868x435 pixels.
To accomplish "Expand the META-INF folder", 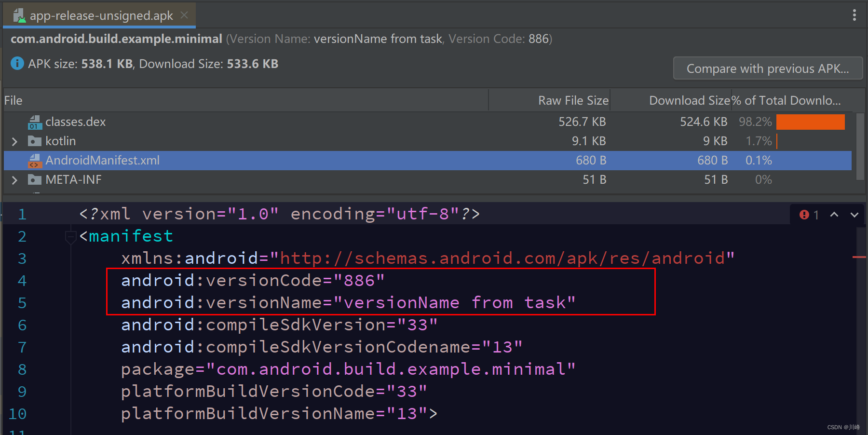I will coord(14,179).
